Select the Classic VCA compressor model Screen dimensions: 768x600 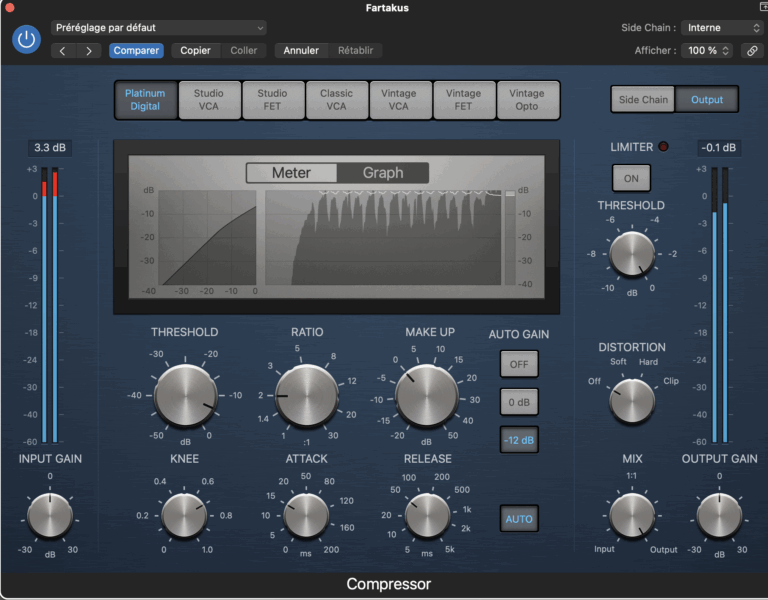pyautogui.click(x=336, y=100)
